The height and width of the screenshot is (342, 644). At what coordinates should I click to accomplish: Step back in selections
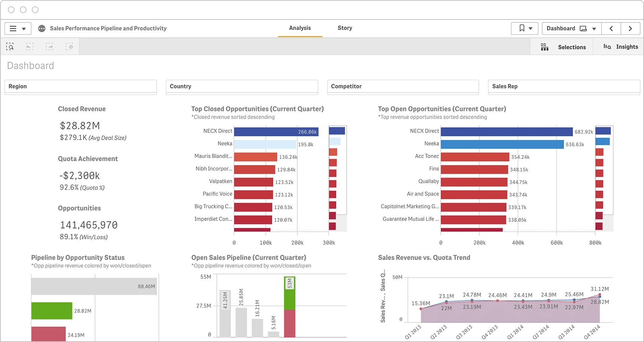click(30, 47)
